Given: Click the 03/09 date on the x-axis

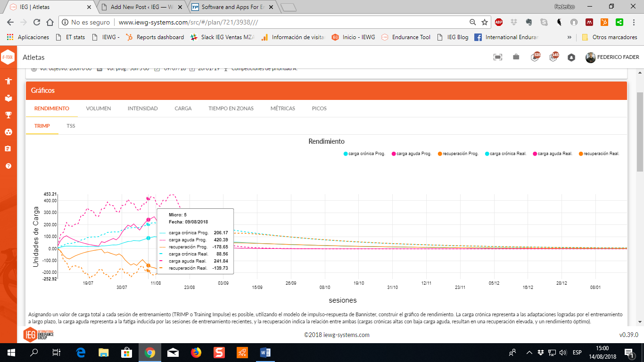Looking at the screenshot, I should pos(223,283).
